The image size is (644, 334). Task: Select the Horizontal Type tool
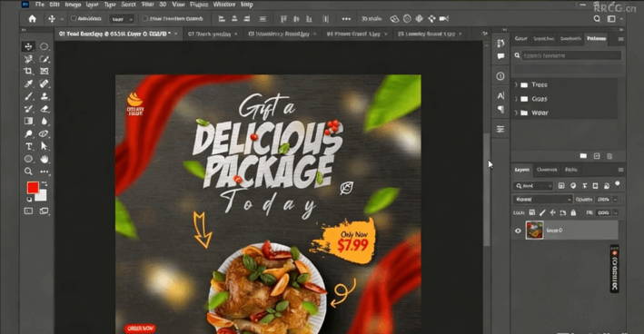28,146
